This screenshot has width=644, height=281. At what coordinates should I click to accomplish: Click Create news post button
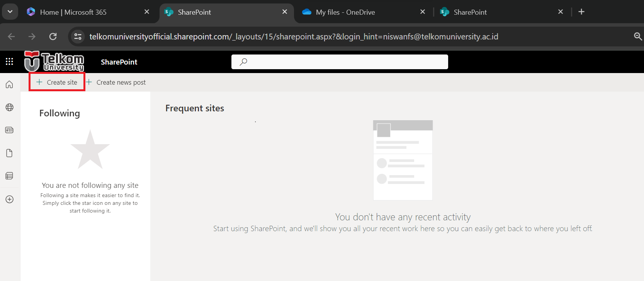(116, 82)
